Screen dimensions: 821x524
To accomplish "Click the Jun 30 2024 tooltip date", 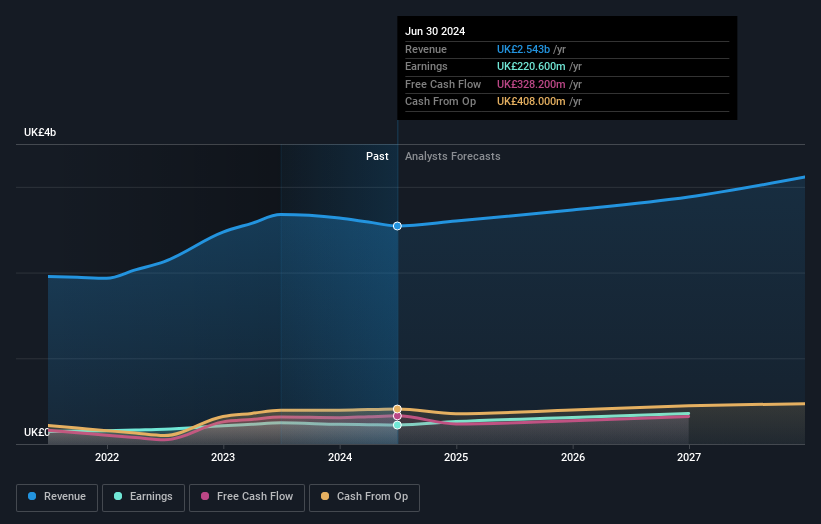I will pos(435,31).
